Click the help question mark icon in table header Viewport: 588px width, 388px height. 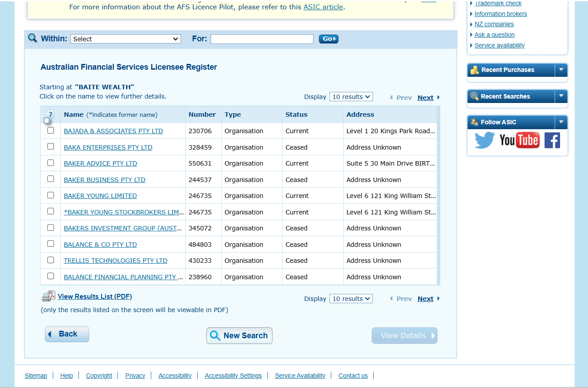50,114
